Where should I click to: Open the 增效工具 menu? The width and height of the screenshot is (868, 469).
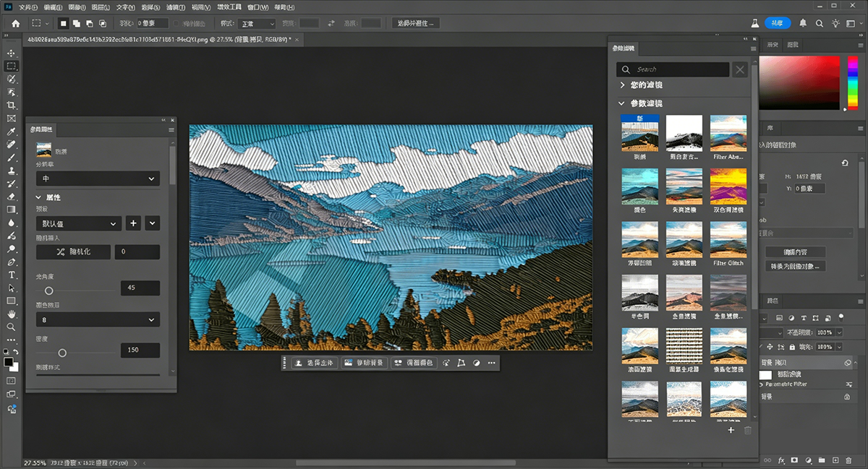(229, 8)
